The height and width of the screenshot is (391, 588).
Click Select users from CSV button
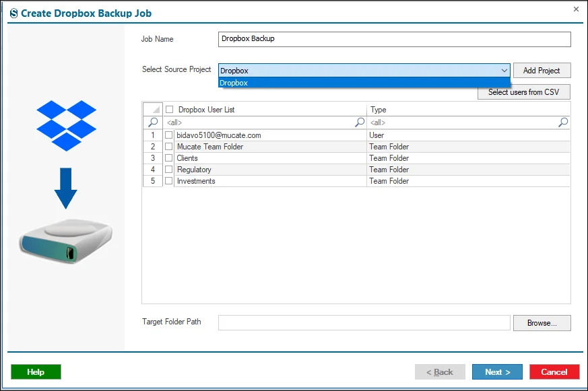click(524, 92)
